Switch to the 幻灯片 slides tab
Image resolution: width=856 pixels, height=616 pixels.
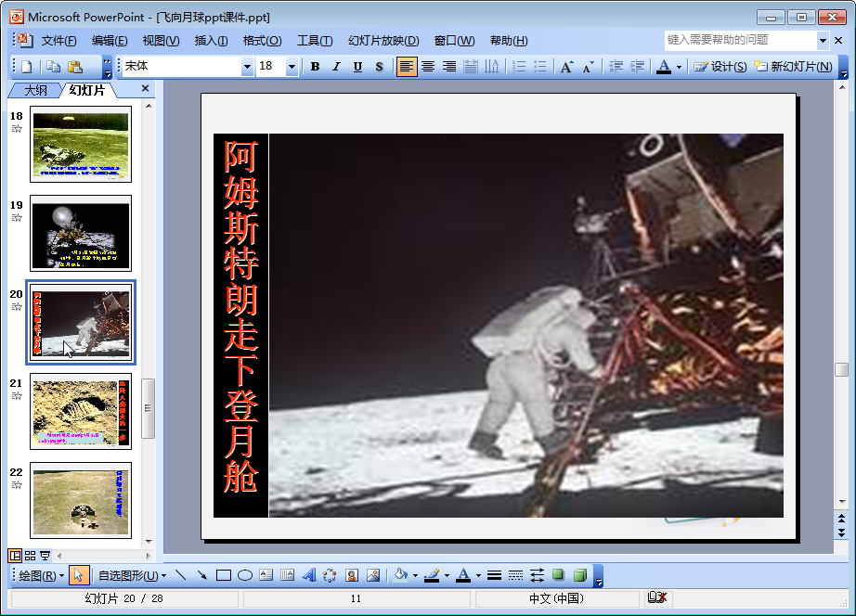[87, 90]
